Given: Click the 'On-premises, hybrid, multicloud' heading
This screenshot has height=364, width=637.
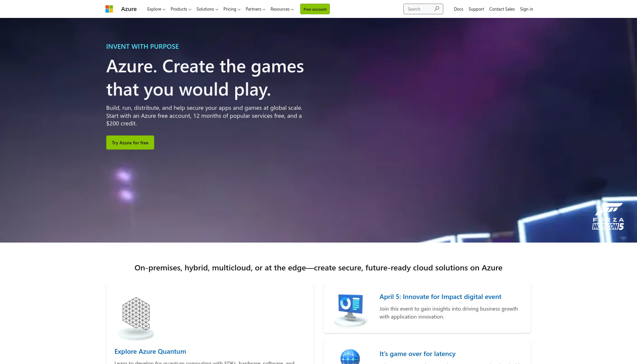Looking at the screenshot, I should [318, 268].
